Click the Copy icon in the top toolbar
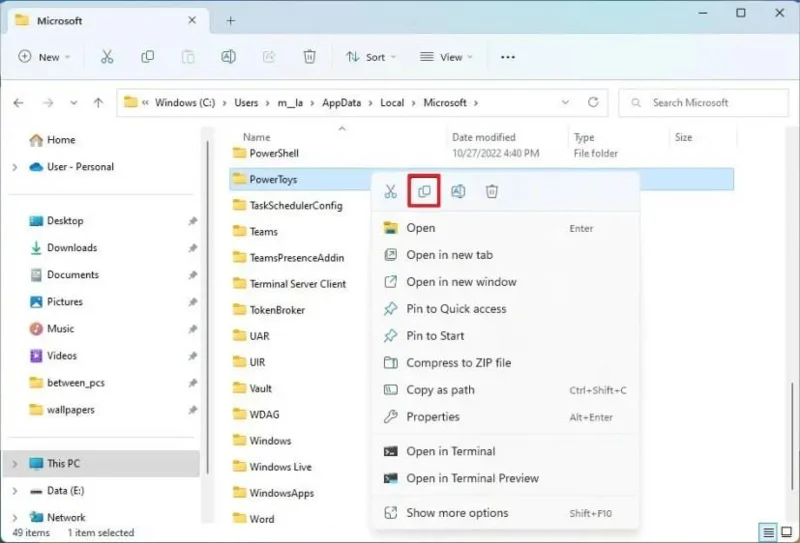 (x=147, y=57)
